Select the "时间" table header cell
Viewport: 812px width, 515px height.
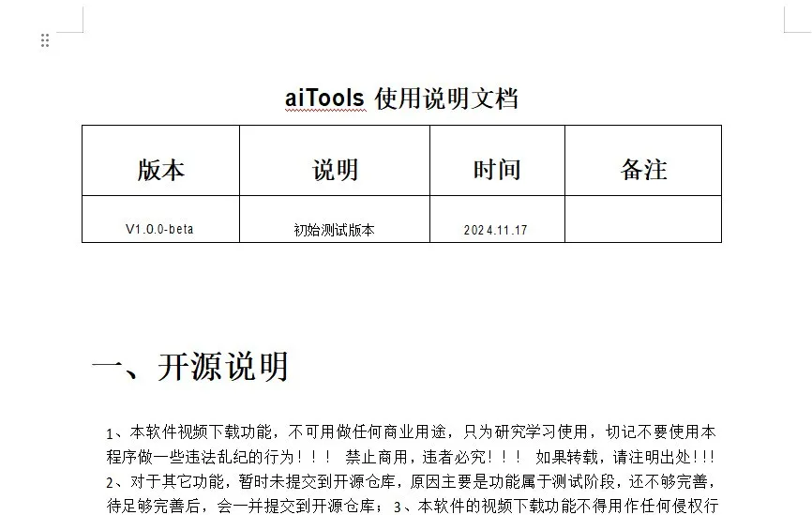tap(496, 170)
